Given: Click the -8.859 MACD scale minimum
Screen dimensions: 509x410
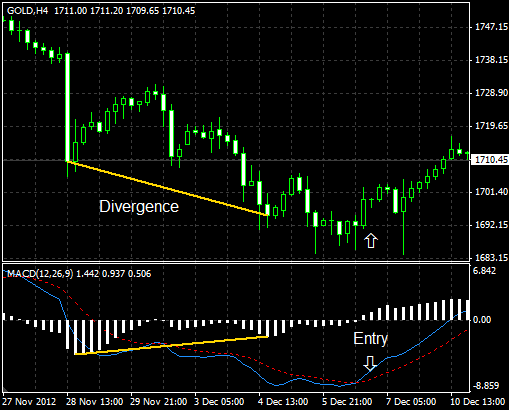Looking at the screenshot, I should (x=486, y=386).
